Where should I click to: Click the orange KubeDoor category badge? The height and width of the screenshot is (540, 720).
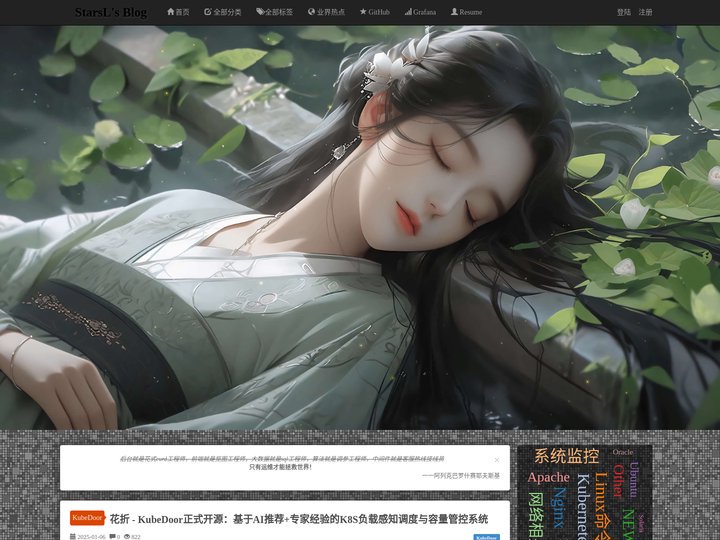pos(87,518)
